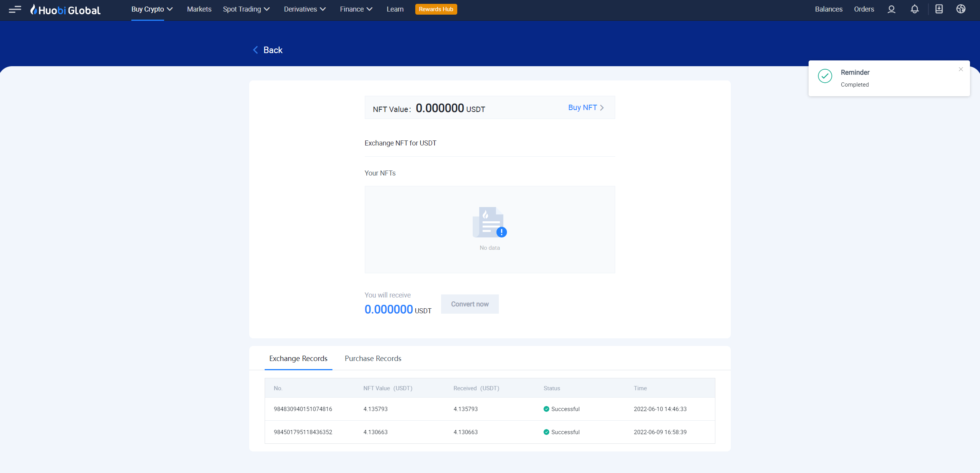The width and height of the screenshot is (980, 473).
Task: Expand the Spot Trading dropdown
Action: pos(246,9)
